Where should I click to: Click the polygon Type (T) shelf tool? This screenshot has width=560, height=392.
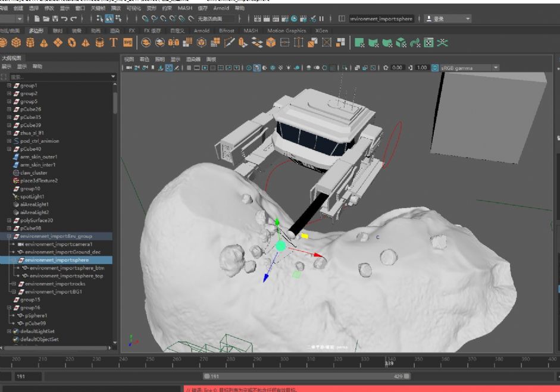pos(114,43)
